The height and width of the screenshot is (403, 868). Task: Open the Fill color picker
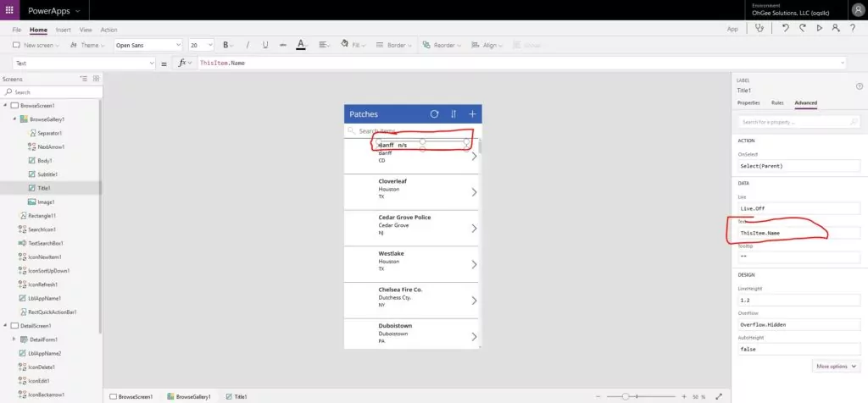pos(353,46)
